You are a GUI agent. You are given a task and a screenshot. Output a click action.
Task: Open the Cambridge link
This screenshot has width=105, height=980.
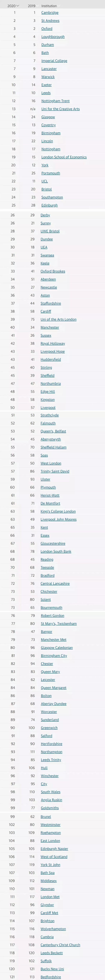pos(50,13)
